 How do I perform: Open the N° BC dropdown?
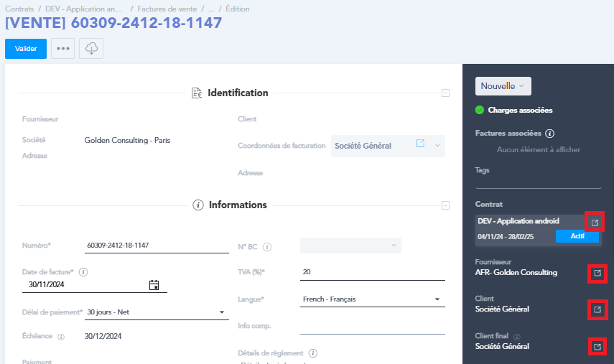click(x=350, y=246)
